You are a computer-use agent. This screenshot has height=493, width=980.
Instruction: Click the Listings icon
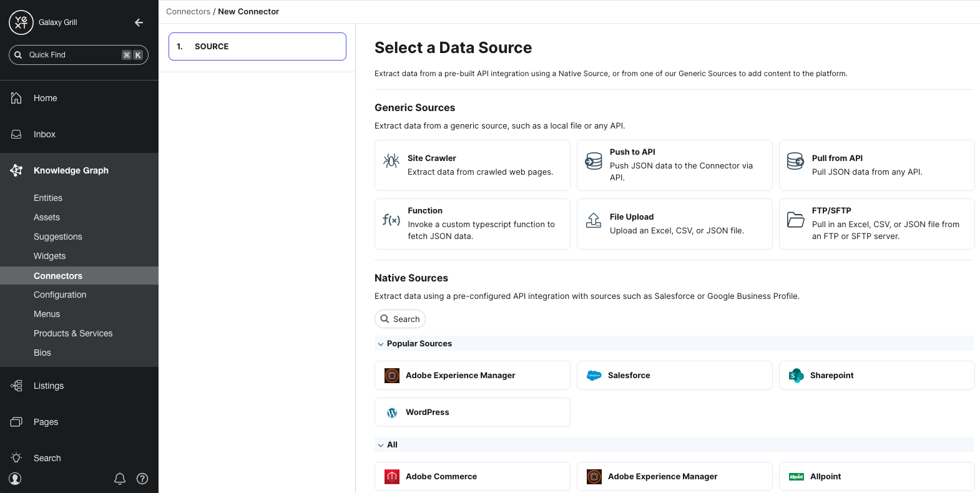[16, 386]
